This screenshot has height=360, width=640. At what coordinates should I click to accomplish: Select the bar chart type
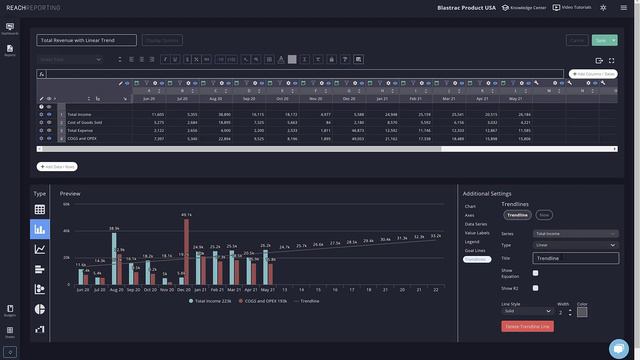coord(40,229)
